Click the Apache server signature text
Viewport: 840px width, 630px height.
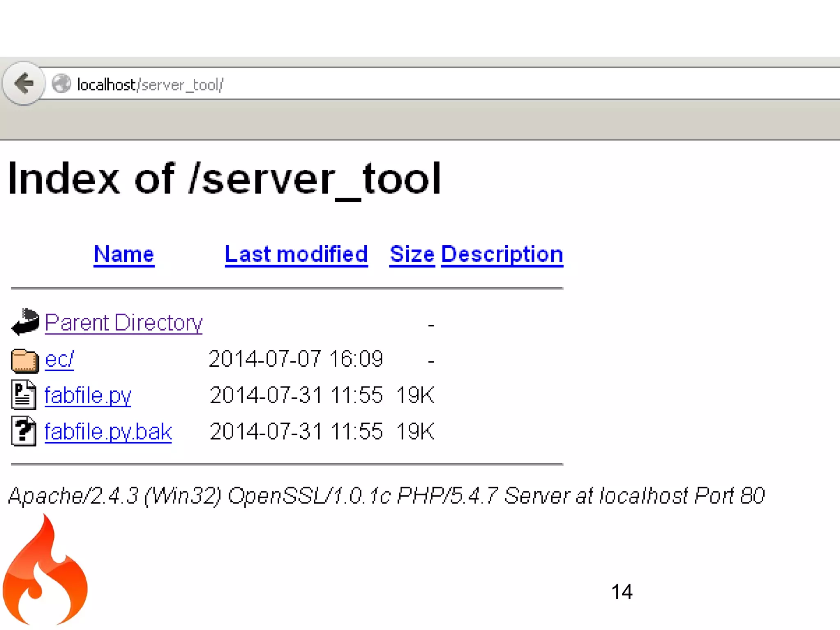click(x=386, y=495)
